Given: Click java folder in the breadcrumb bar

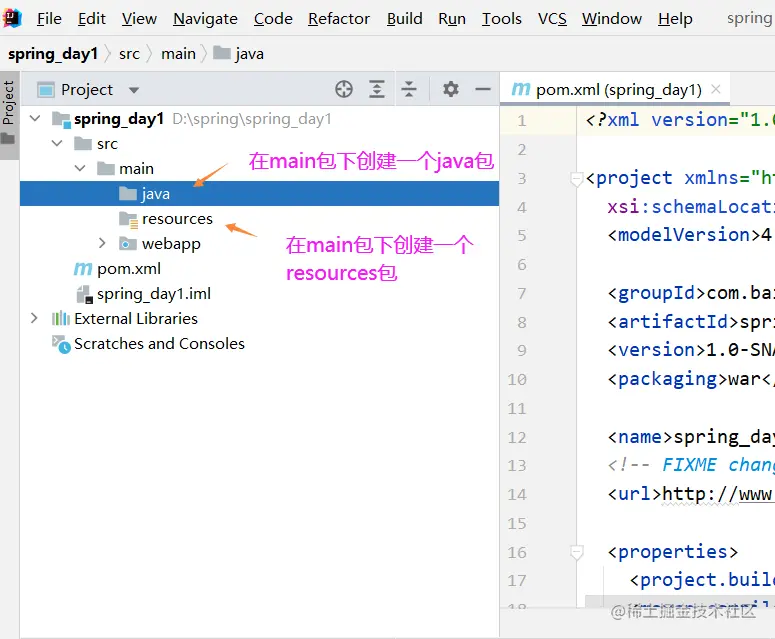Looking at the screenshot, I should (x=239, y=53).
